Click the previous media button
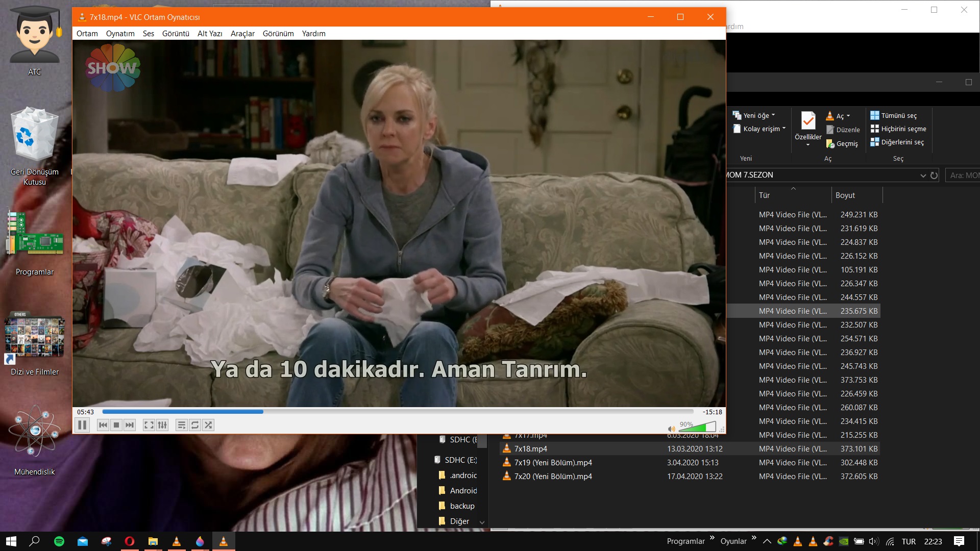The width and height of the screenshot is (980, 551). (x=103, y=425)
